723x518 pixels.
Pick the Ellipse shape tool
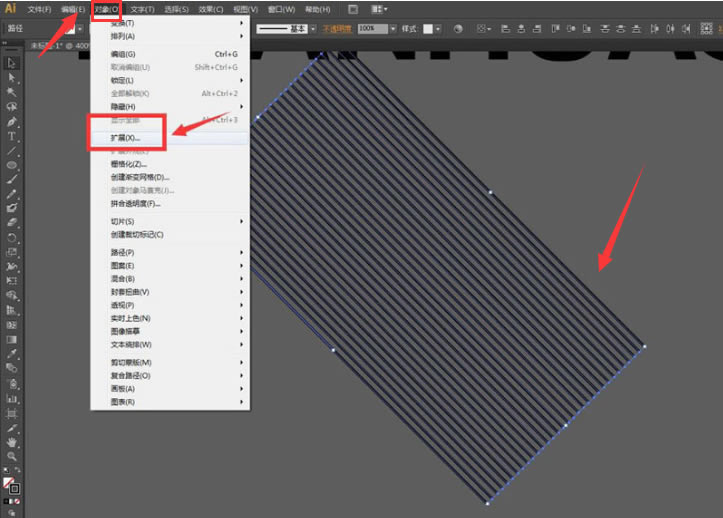[12, 165]
